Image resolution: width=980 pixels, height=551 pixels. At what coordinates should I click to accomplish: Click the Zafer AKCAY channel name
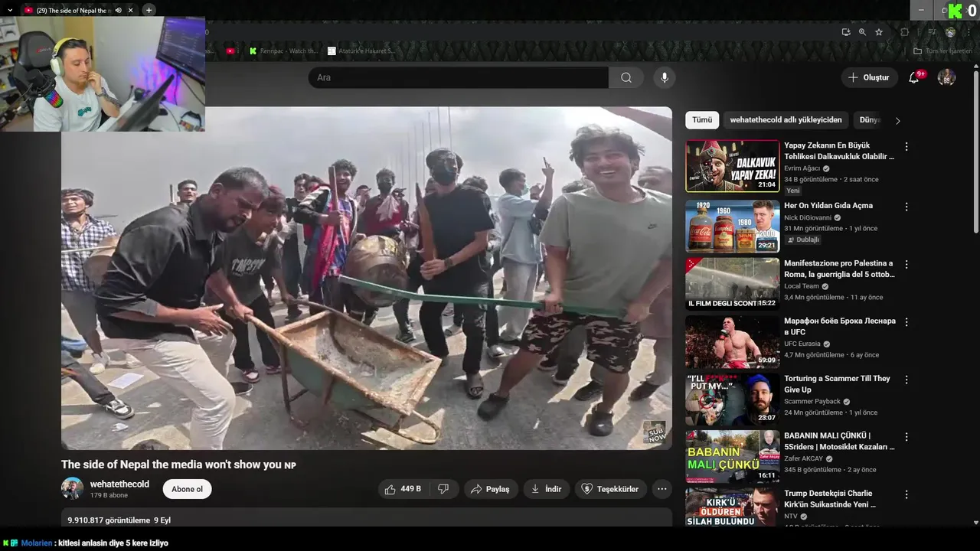[x=803, y=458]
